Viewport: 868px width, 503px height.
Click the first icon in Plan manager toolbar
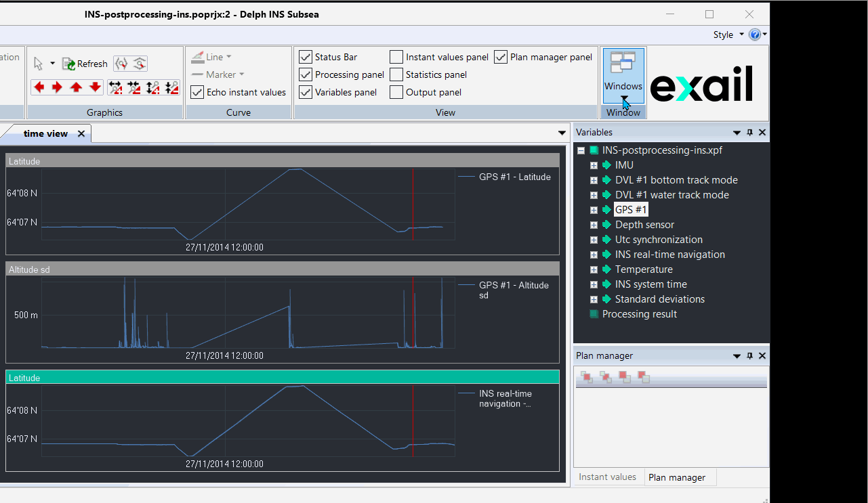pos(586,377)
